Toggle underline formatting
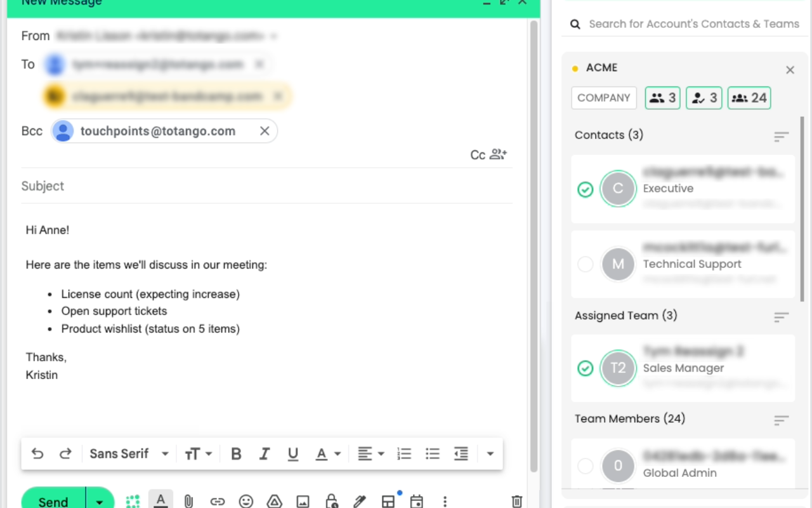This screenshot has height=508, width=812. coord(292,453)
